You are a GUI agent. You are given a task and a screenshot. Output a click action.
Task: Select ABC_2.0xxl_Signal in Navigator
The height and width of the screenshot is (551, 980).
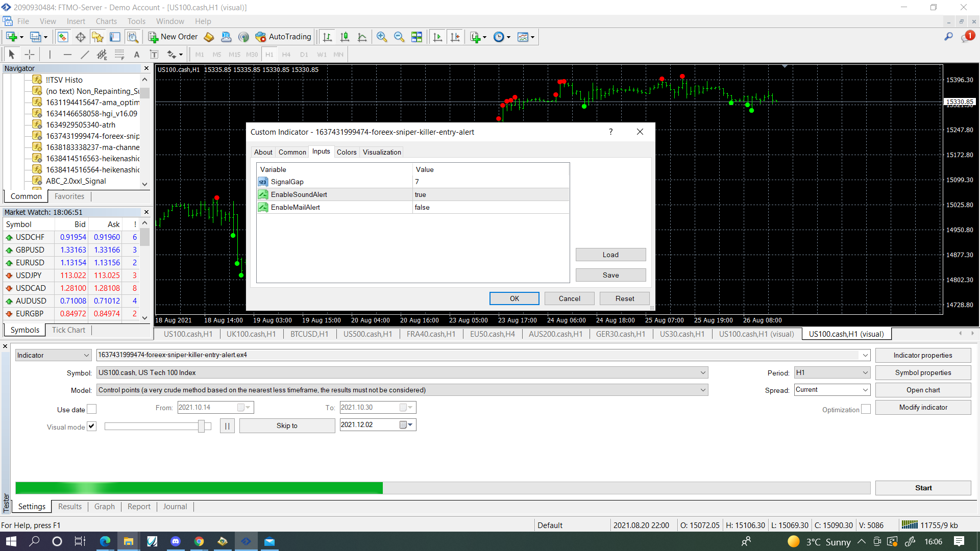click(76, 181)
